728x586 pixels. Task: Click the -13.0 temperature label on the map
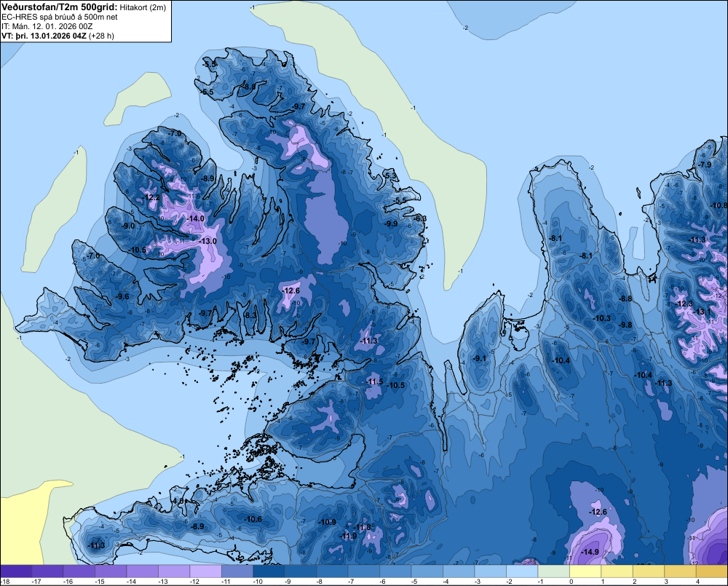coord(207,242)
